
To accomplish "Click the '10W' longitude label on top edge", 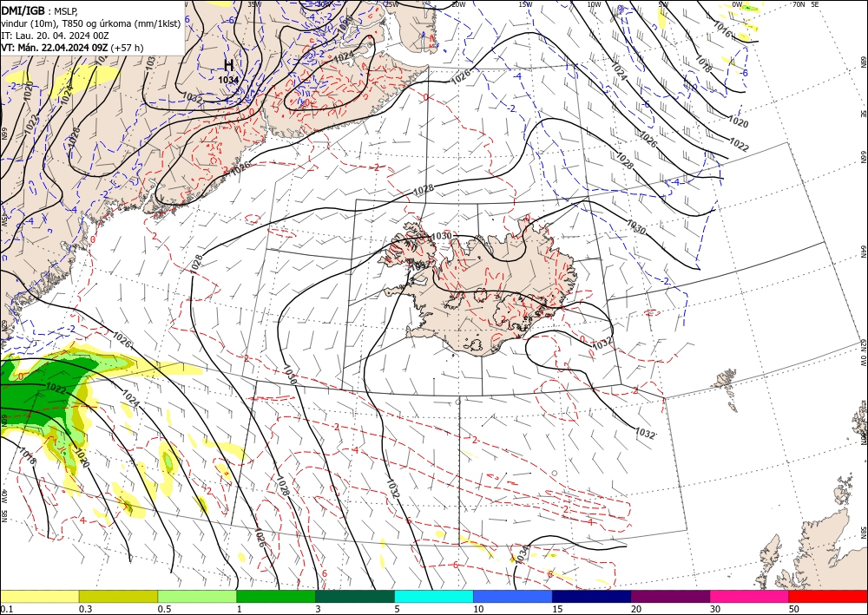I will [x=594, y=3].
